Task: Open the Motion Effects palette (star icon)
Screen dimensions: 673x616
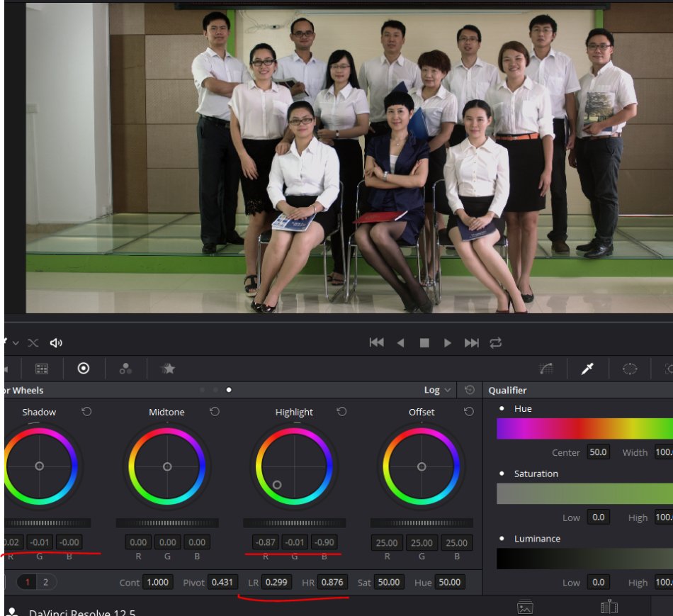Action: (x=167, y=368)
